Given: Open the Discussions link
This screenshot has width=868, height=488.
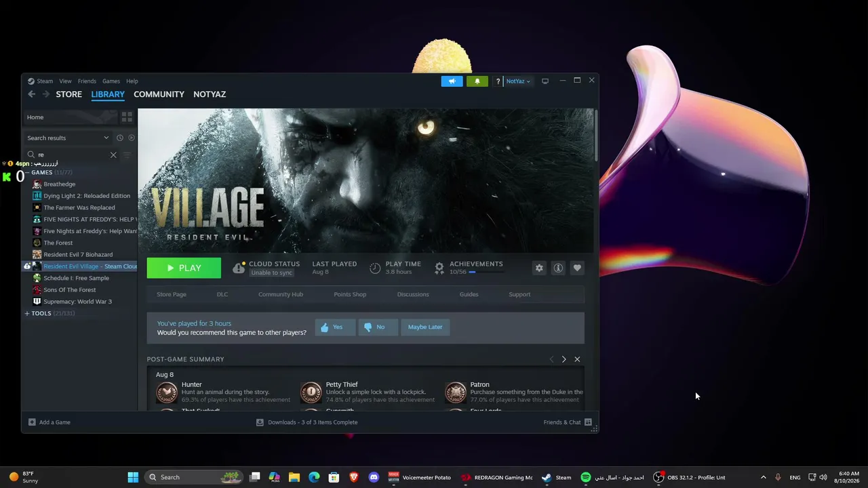Looking at the screenshot, I should (413, 294).
